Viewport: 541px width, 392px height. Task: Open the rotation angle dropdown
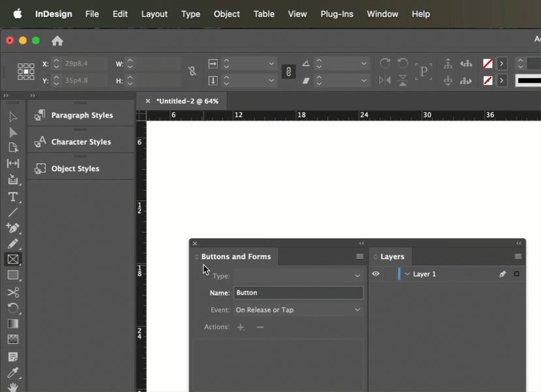pyautogui.click(x=364, y=63)
